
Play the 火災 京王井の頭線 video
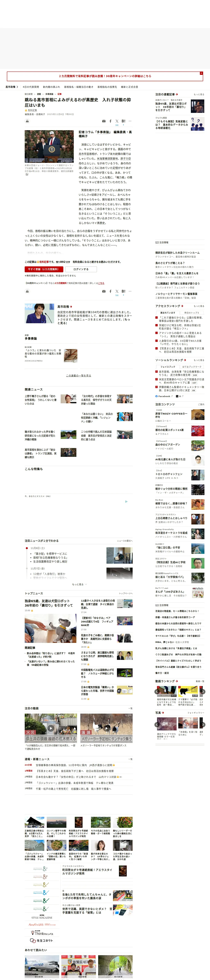click(x=51, y=728)
